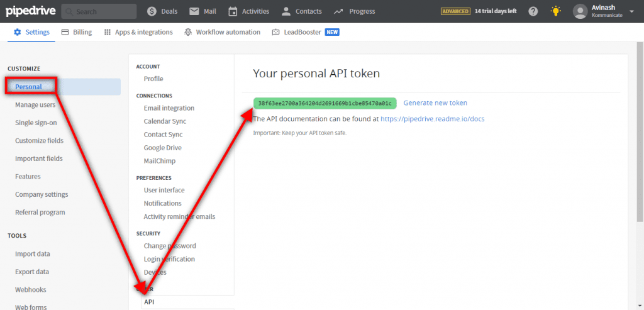Open Email integration settings
The image size is (644, 310).
click(169, 108)
